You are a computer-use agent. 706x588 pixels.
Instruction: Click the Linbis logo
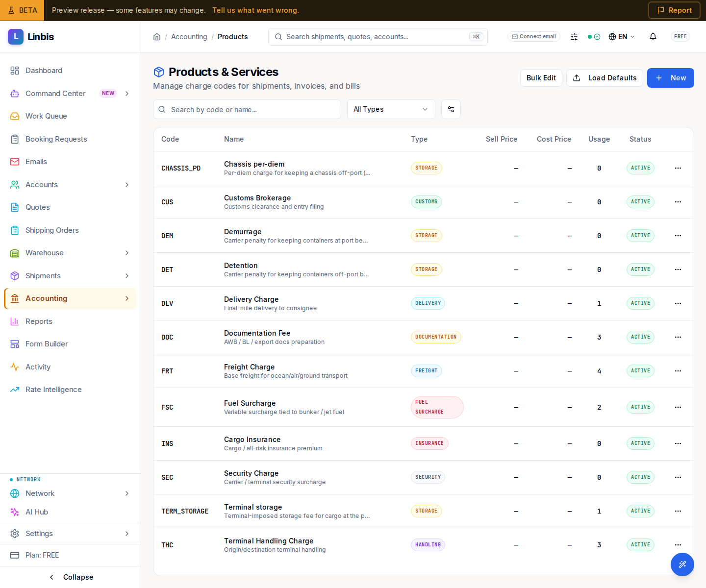point(31,37)
